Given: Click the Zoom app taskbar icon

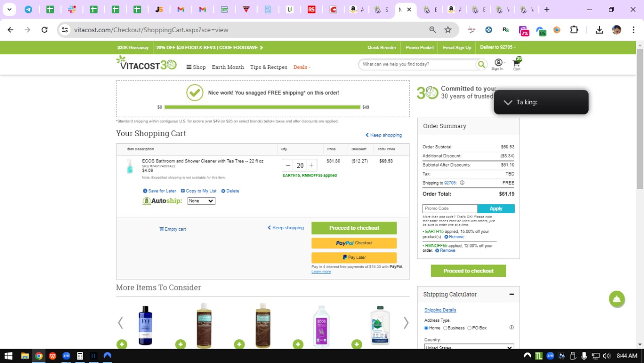Looking at the screenshot, I should pyautogui.click(x=66, y=355).
